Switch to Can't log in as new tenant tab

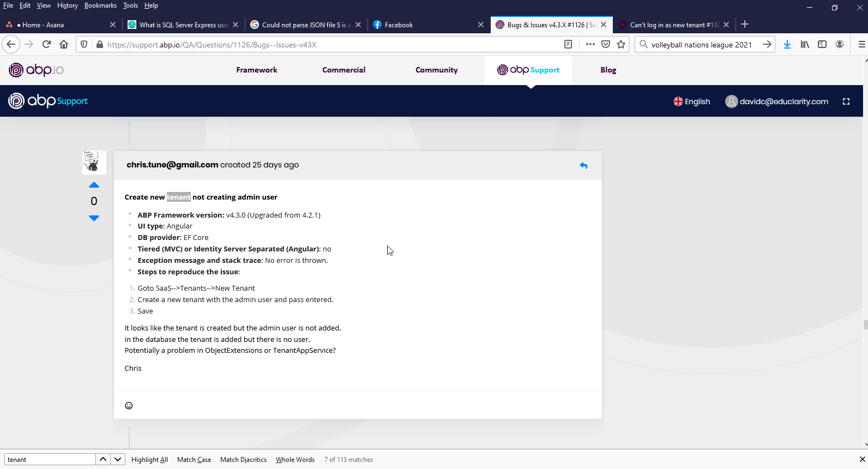[x=673, y=25]
